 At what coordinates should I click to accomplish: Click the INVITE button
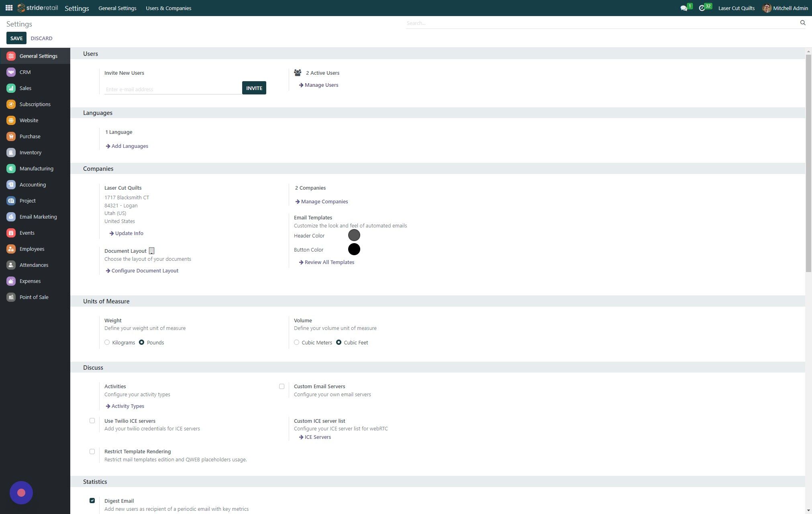tap(254, 88)
